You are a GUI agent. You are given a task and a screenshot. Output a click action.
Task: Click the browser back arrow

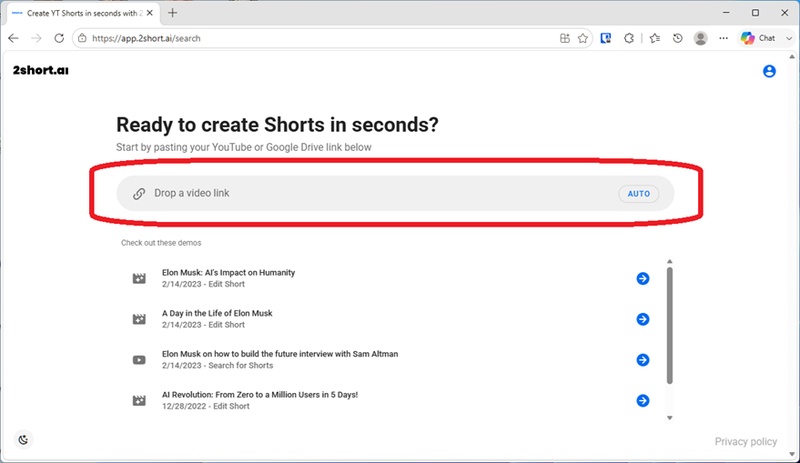13,38
